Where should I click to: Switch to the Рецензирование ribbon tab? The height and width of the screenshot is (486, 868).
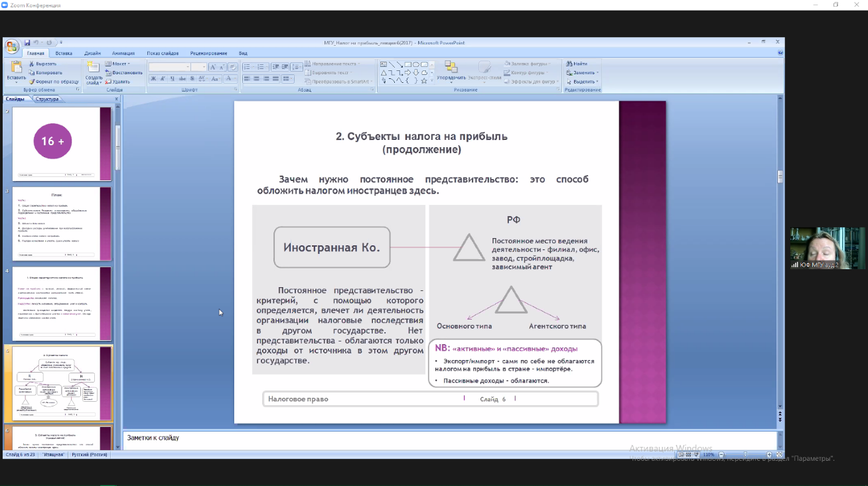click(208, 53)
